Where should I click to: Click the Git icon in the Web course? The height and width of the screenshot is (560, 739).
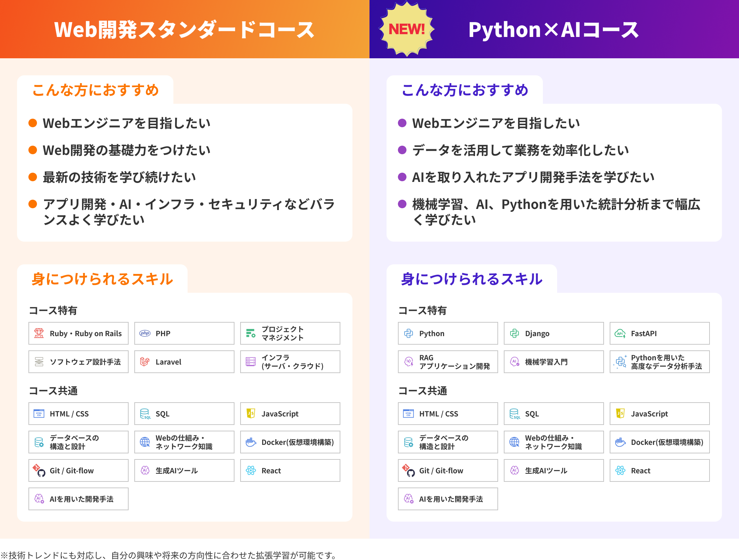(39, 470)
